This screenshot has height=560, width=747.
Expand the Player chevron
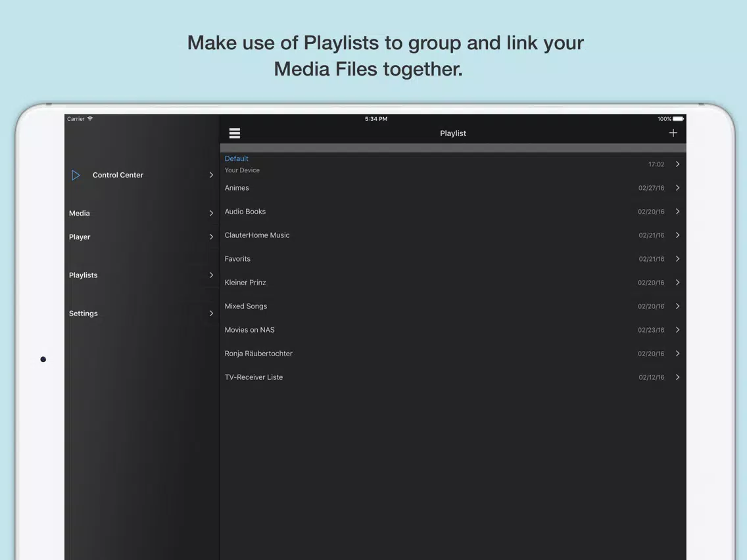tap(211, 237)
